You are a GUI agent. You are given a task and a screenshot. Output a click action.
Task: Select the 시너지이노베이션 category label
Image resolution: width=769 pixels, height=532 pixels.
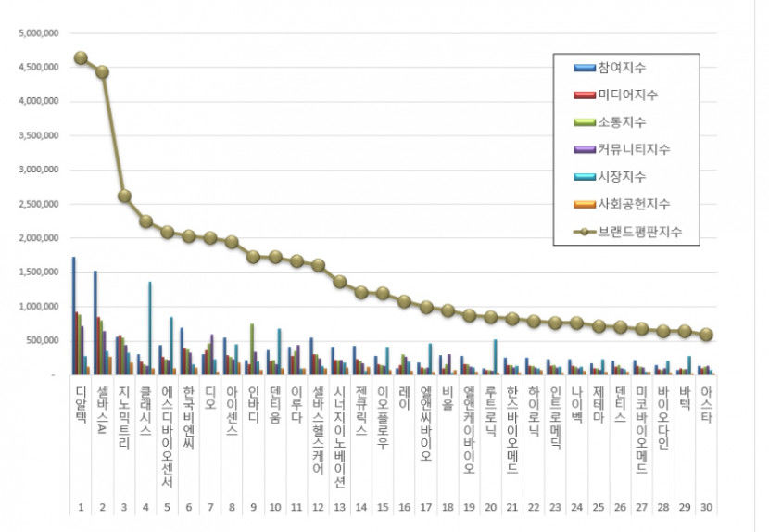click(340, 437)
